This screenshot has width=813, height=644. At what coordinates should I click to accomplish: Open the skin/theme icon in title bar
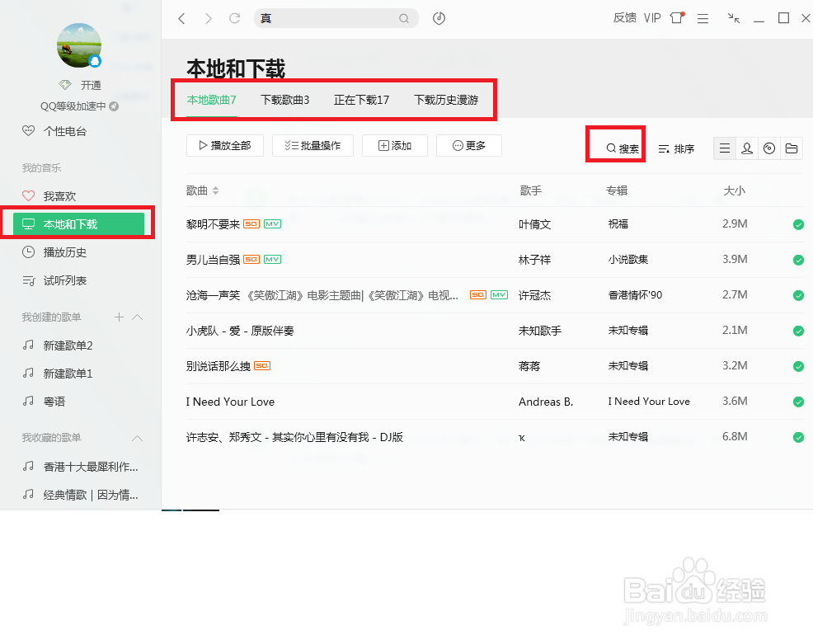pos(675,17)
